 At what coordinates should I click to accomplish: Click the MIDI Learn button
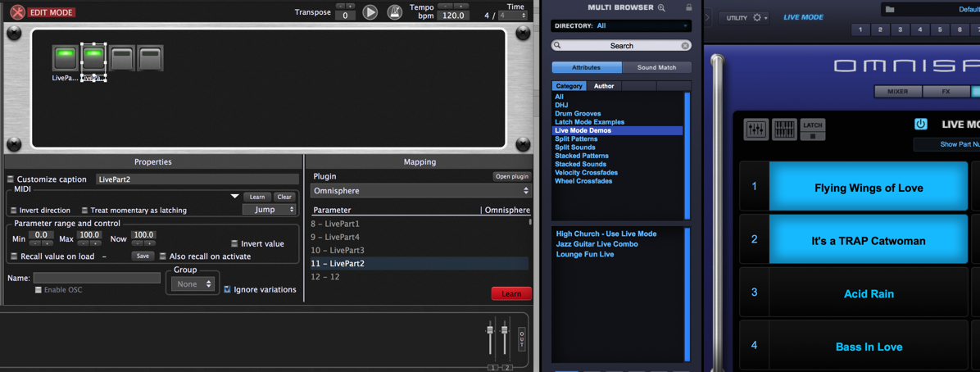tap(256, 197)
